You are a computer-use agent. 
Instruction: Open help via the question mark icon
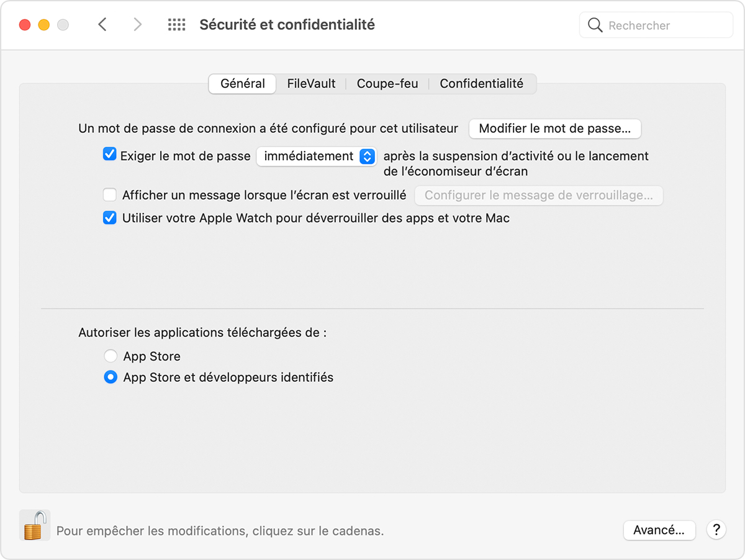[x=716, y=530]
